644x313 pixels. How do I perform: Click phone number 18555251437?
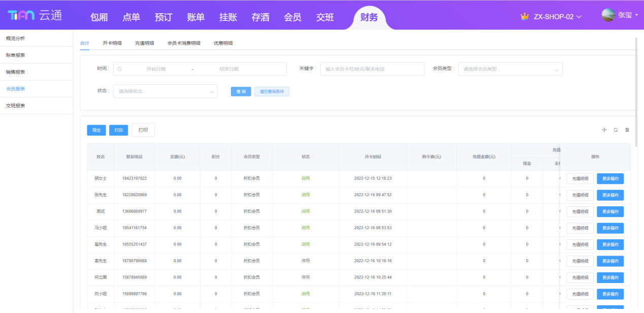[x=134, y=244]
